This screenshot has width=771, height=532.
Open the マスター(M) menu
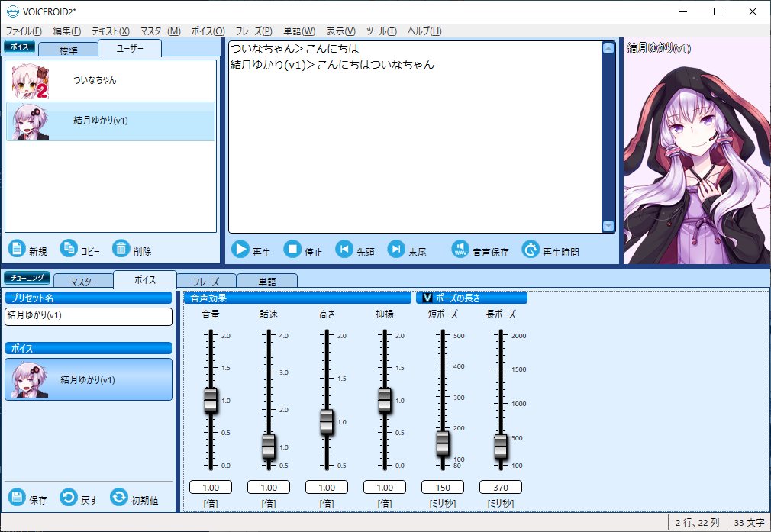[x=160, y=31]
